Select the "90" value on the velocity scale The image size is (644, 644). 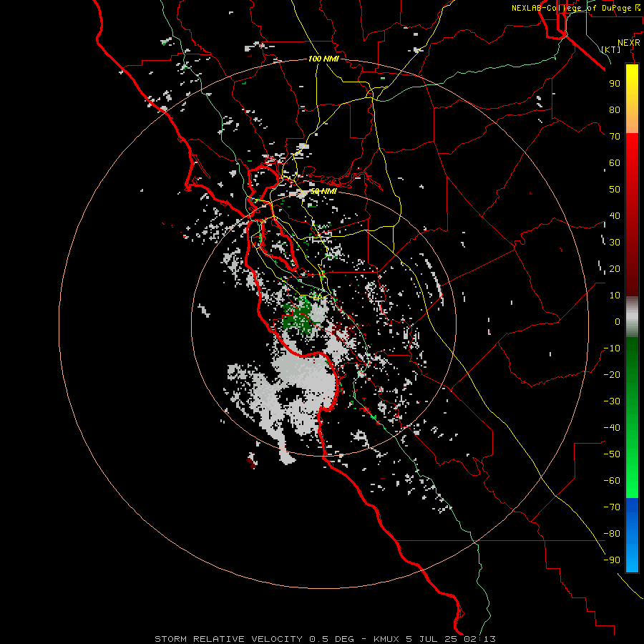coord(615,84)
